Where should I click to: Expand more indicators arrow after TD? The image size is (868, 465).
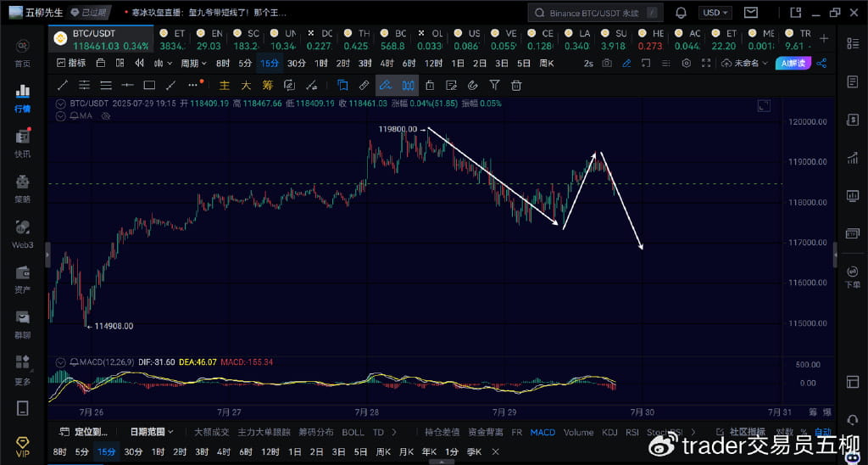[394, 432]
